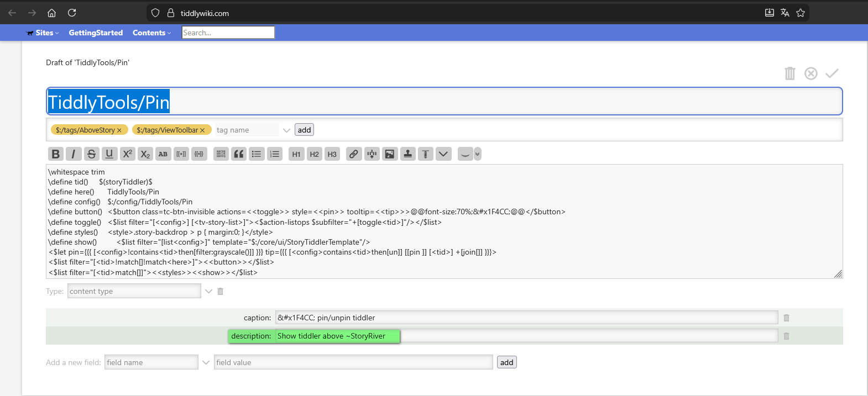Insert a stamp snippet
The width and height of the screenshot is (868, 396).
[x=407, y=154]
